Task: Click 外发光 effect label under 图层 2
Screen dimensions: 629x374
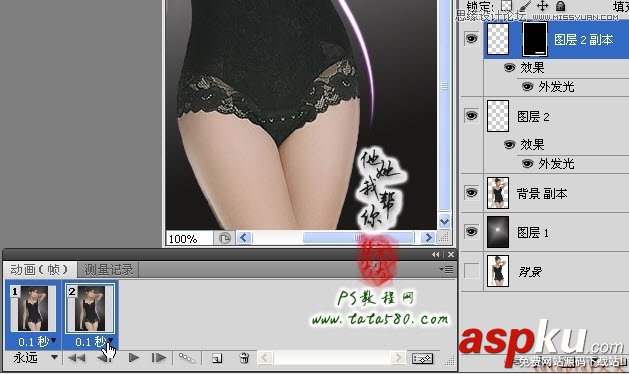Action: pos(556,164)
